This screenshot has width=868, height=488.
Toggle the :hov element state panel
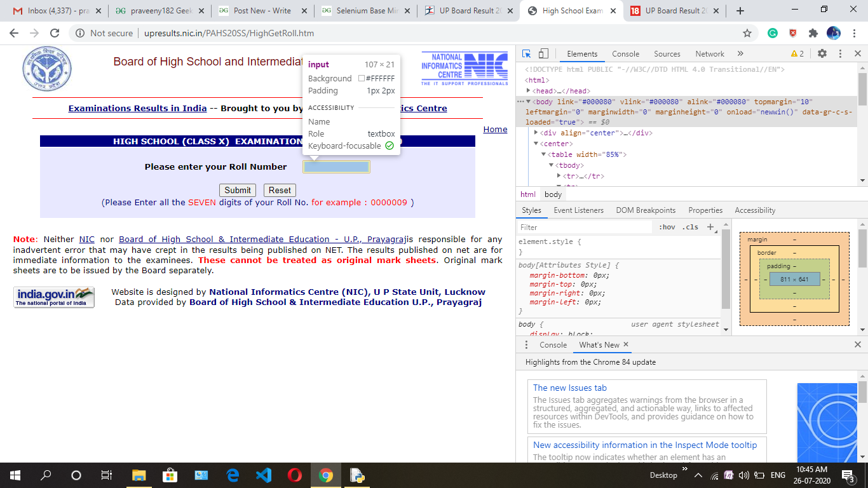coord(667,227)
